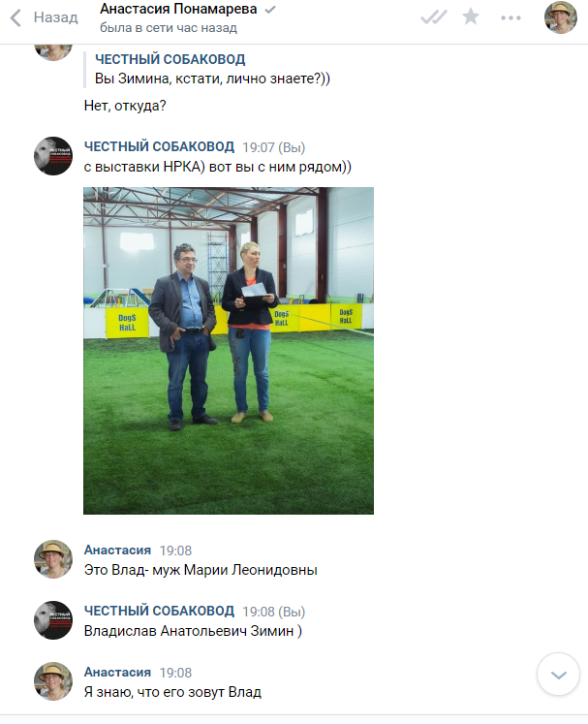Click the verified checkmark next to name
This screenshot has height=724, width=588.
tap(270, 10)
